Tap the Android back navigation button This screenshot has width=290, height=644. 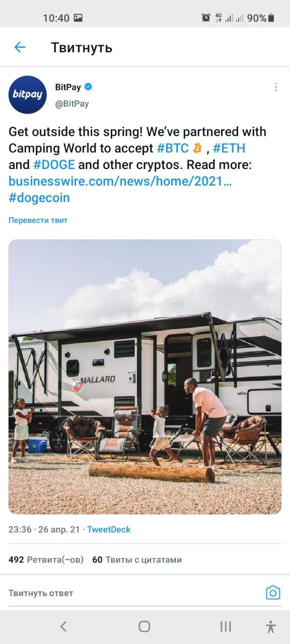pyautogui.click(x=63, y=626)
